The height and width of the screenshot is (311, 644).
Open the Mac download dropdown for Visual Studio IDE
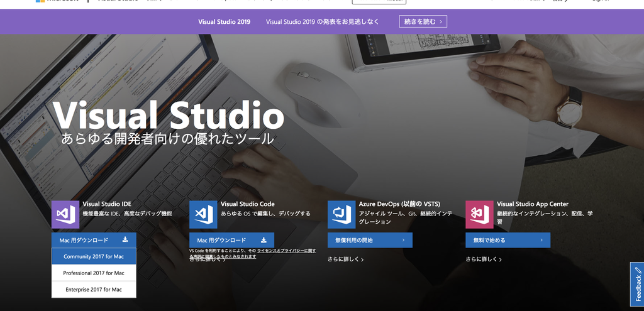(94, 240)
